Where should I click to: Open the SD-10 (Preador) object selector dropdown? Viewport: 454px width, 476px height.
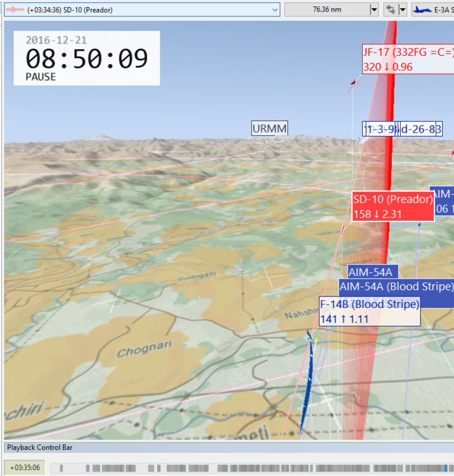click(142, 10)
